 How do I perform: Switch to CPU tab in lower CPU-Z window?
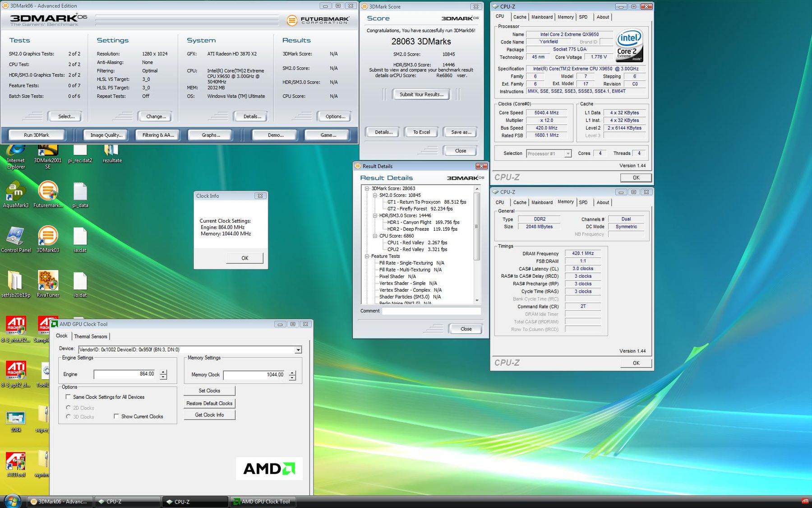(x=500, y=202)
